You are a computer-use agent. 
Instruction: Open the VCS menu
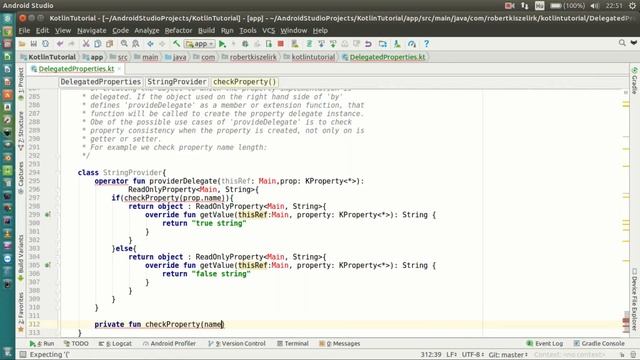(x=268, y=31)
